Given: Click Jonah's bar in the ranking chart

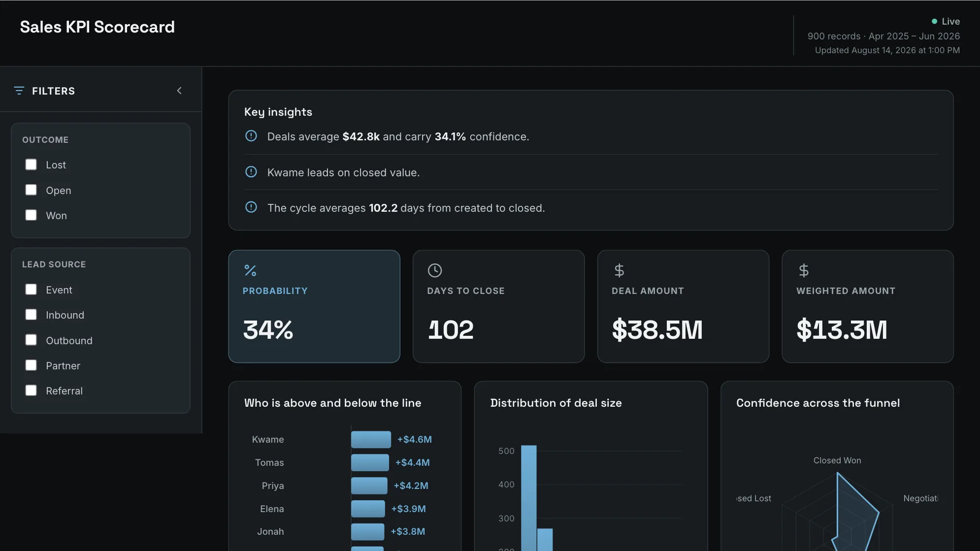Looking at the screenshot, I should tap(367, 532).
